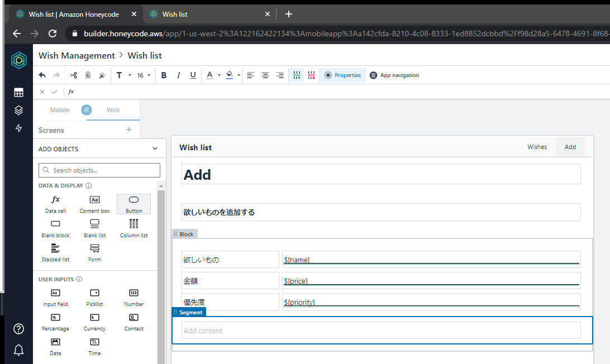Click the DATA & DISPLAY info icon
This screenshot has height=364, width=610.
(89, 186)
